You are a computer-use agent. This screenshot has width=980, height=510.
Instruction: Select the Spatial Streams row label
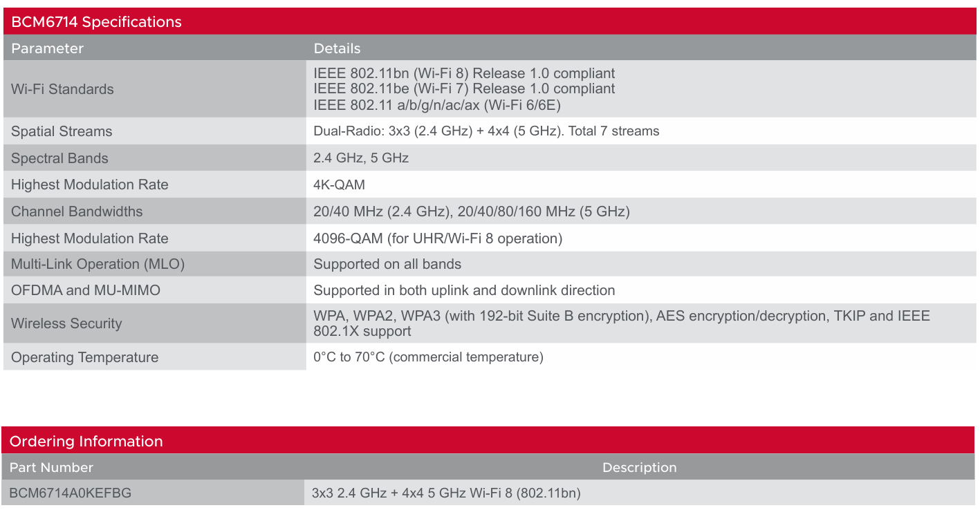coord(62,131)
